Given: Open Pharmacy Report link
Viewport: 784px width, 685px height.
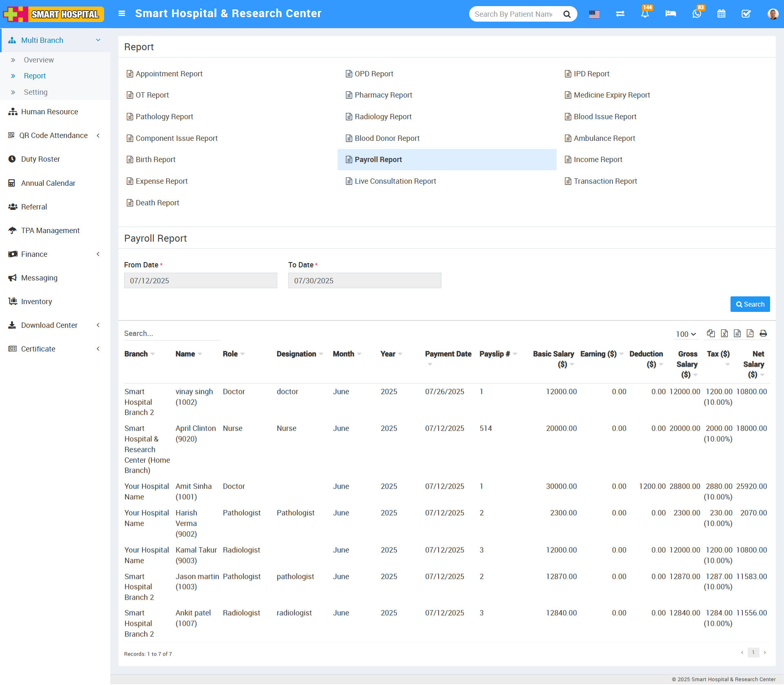Looking at the screenshot, I should 379,95.
